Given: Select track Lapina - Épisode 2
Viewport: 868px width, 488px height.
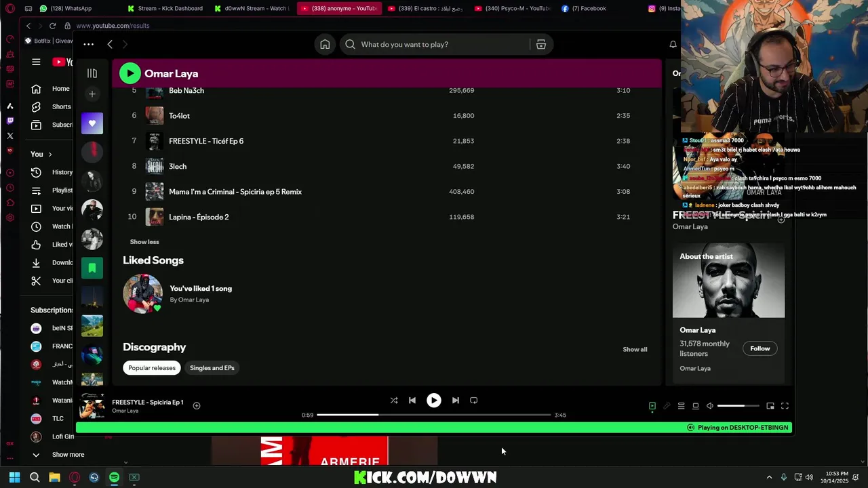Looking at the screenshot, I should (x=199, y=217).
